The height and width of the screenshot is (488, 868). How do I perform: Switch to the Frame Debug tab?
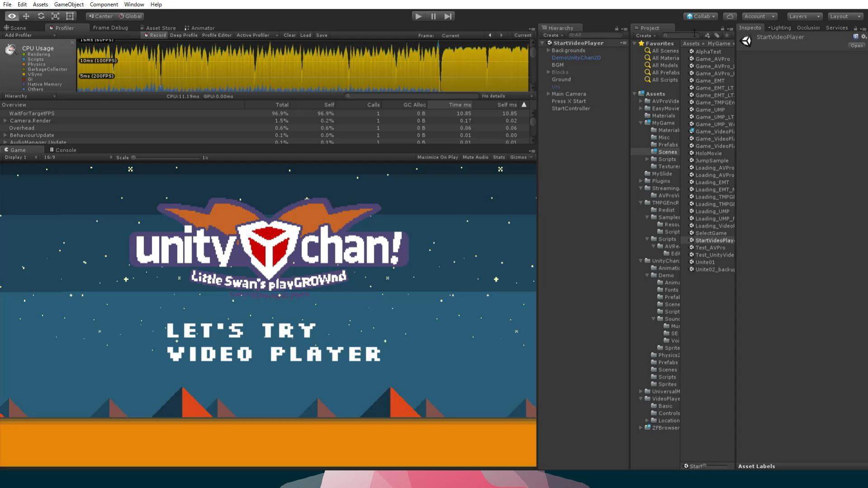(110, 28)
